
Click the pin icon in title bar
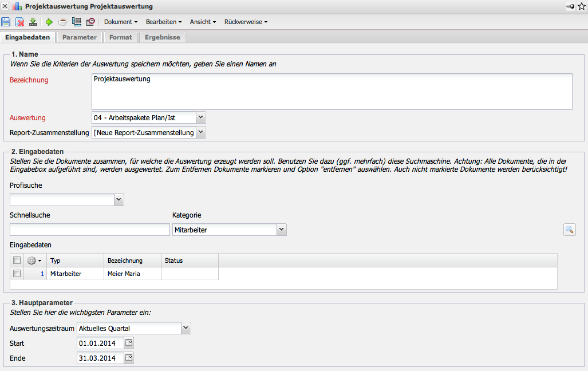tap(570, 6)
